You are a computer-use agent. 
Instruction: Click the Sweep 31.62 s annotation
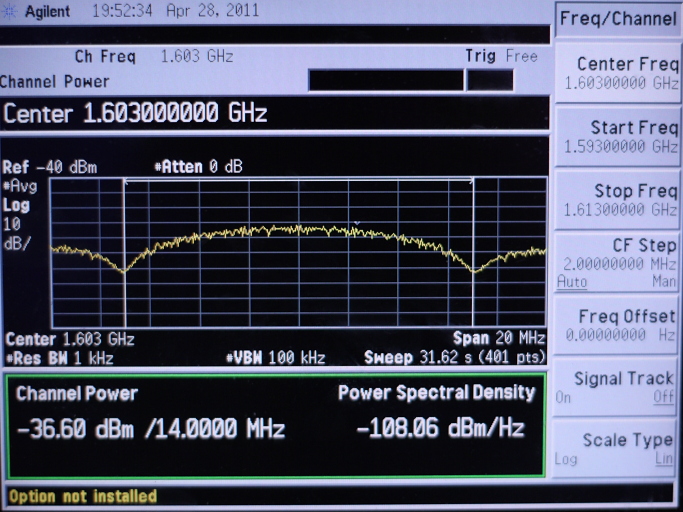455,357
